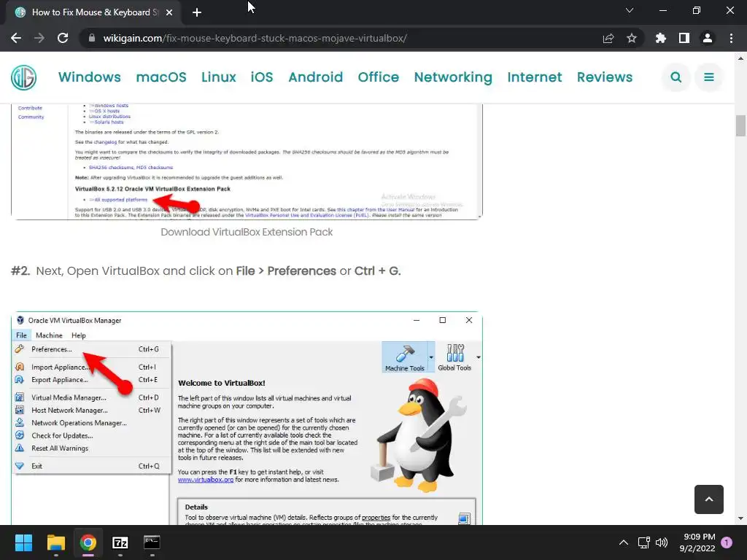This screenshot has width=747, height=560.
Task: Go to the Reviews nav link
Action: click(x=605, y=77)
